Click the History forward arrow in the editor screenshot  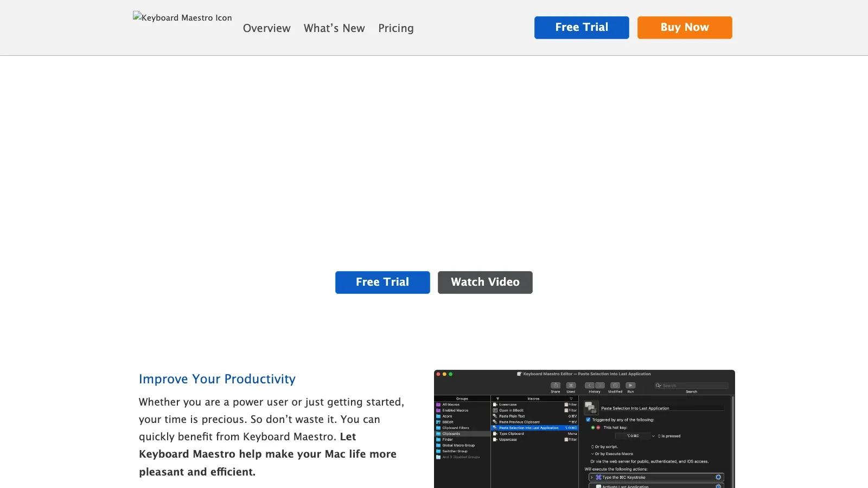600,386
